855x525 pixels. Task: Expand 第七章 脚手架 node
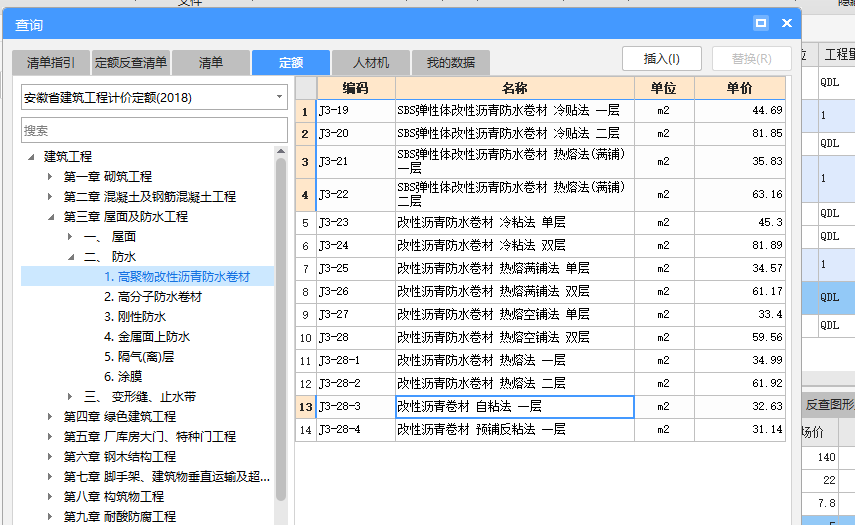pyautogui.click(x=50, y=477)
